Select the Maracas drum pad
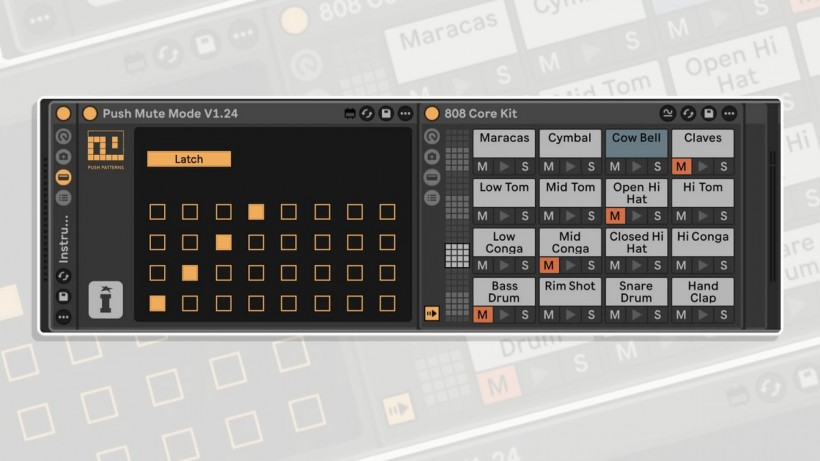The width and height of the screenshot is (820, 461). tap(504, 143)
